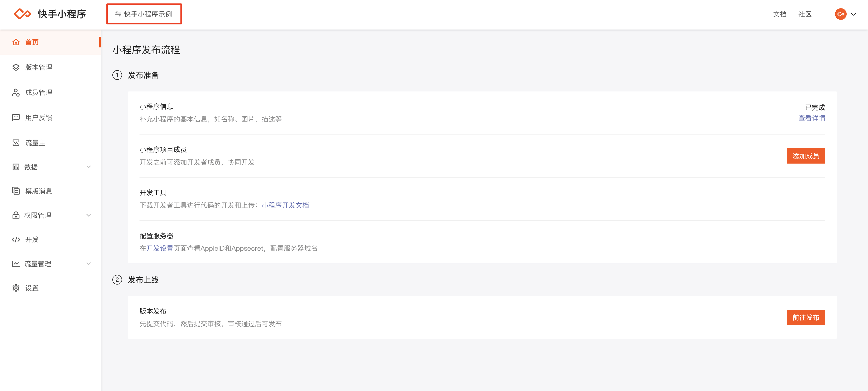868x391 pixels.
Task: Click the 小程序项目成员 row title
Action: point(163,150)
